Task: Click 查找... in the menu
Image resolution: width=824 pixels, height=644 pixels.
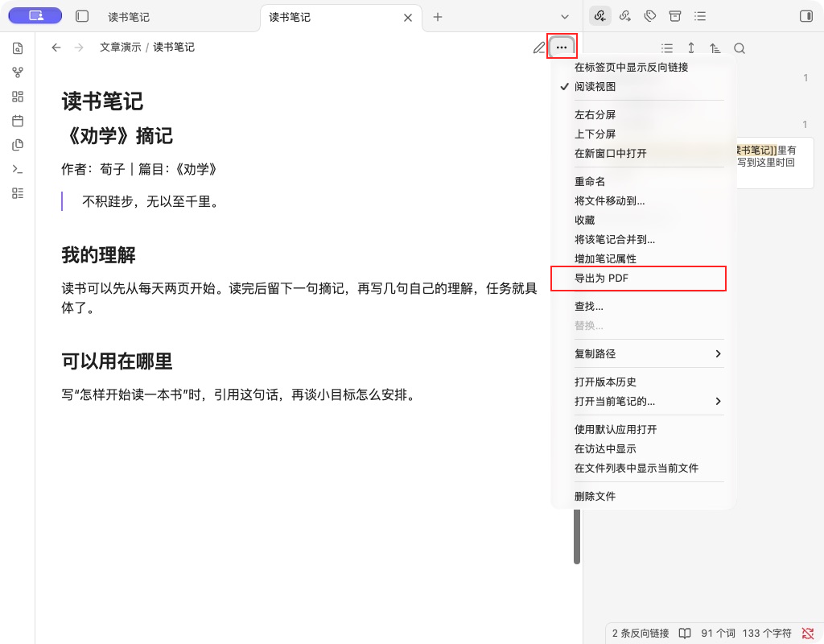Action: point(638,306)
